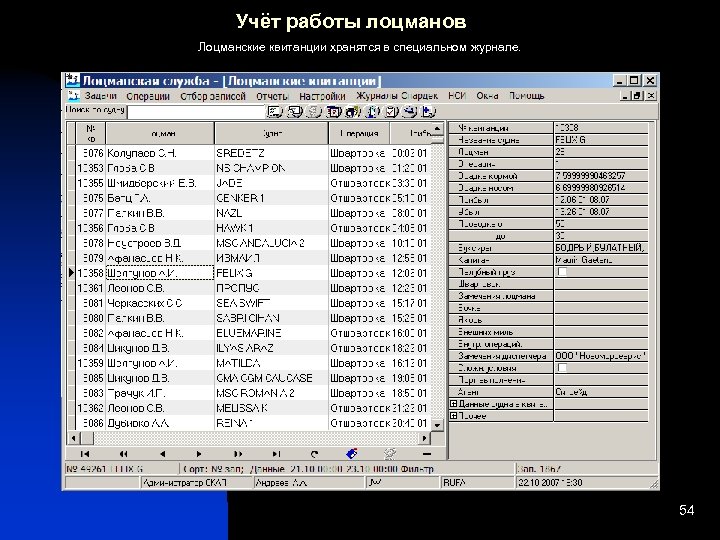The width and height of the screenshot is (720, 540).
Task: Open the Операции menu
Action: [148, 96]
